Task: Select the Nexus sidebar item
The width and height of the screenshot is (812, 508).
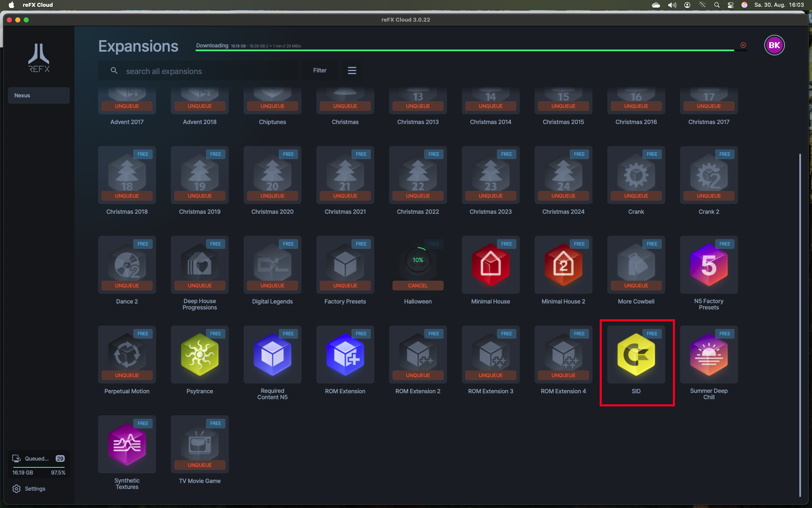Action: 39,96
